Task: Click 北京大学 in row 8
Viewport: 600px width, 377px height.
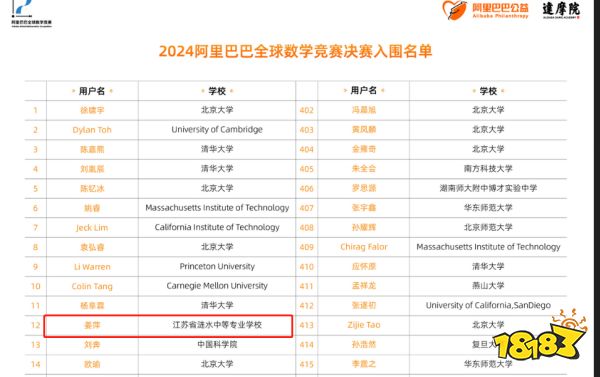Action: [217, 247]
